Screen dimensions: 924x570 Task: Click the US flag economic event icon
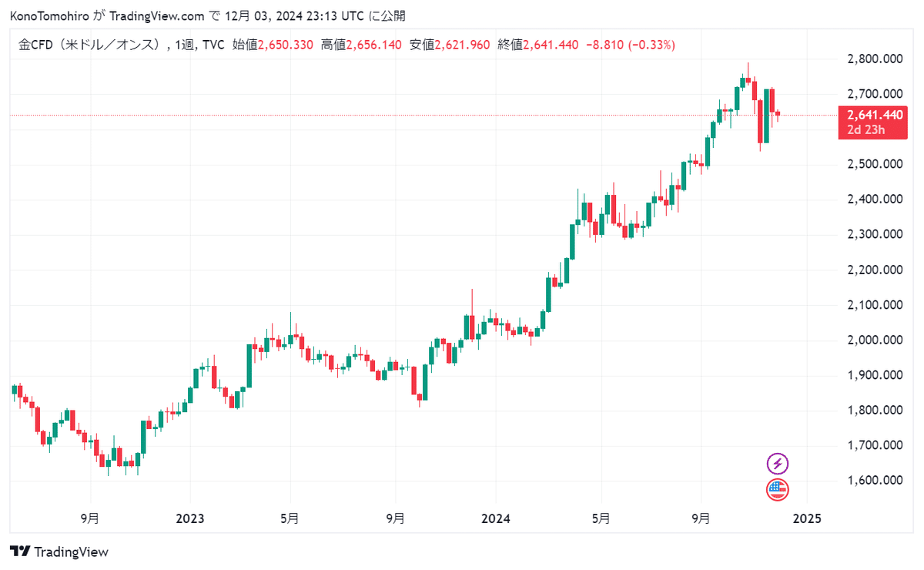coord(778,489)
